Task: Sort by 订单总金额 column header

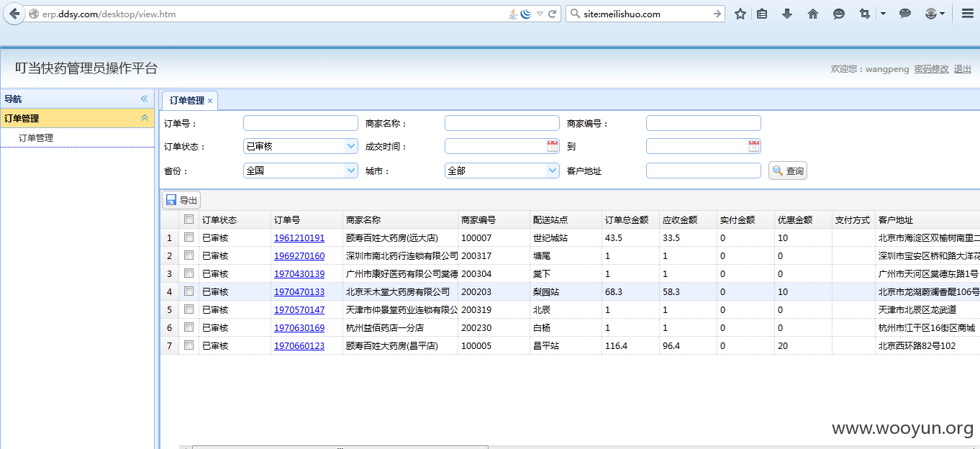Action: tap(630, 219)
